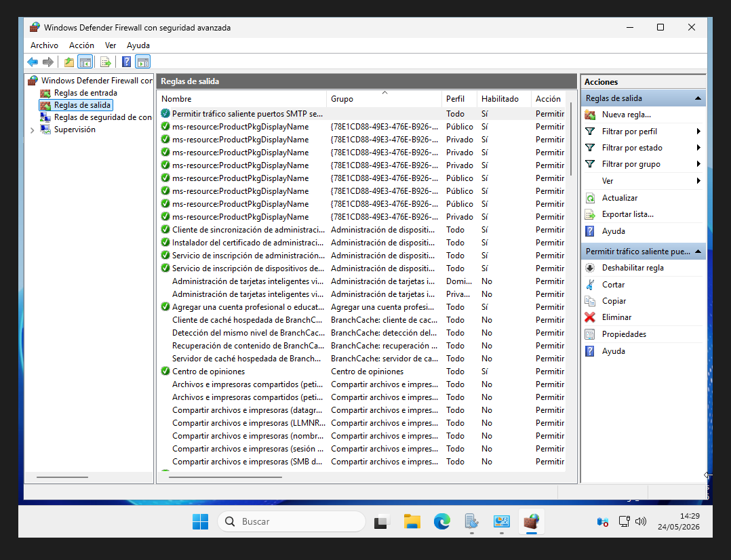
Task: Open the Filtrar por estado submenu arrow
Action: click(x=698, y=148)
